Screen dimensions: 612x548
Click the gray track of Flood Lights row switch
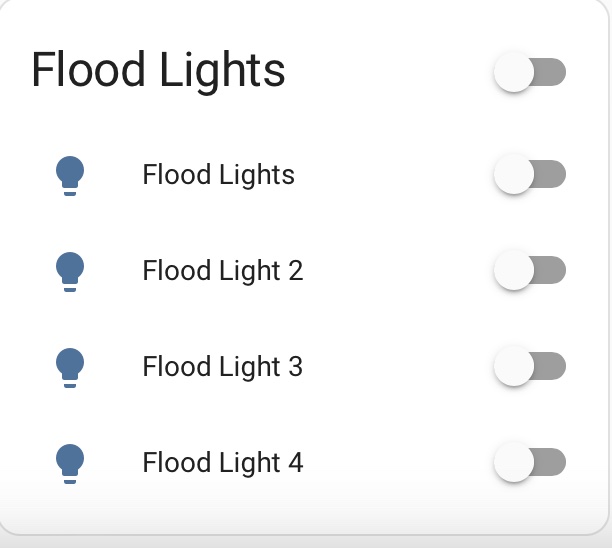[552, 174]
